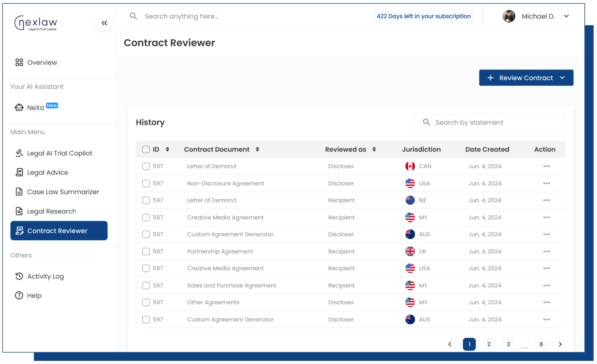
Task: Go to Legal Advice
Action: coord(42,172)
